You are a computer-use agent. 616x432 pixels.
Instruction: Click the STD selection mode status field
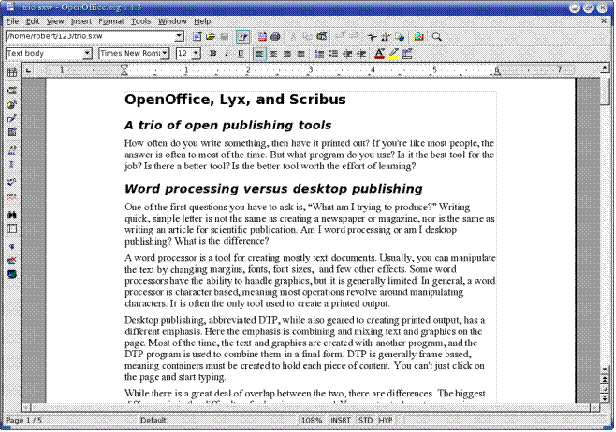point(365,420)
